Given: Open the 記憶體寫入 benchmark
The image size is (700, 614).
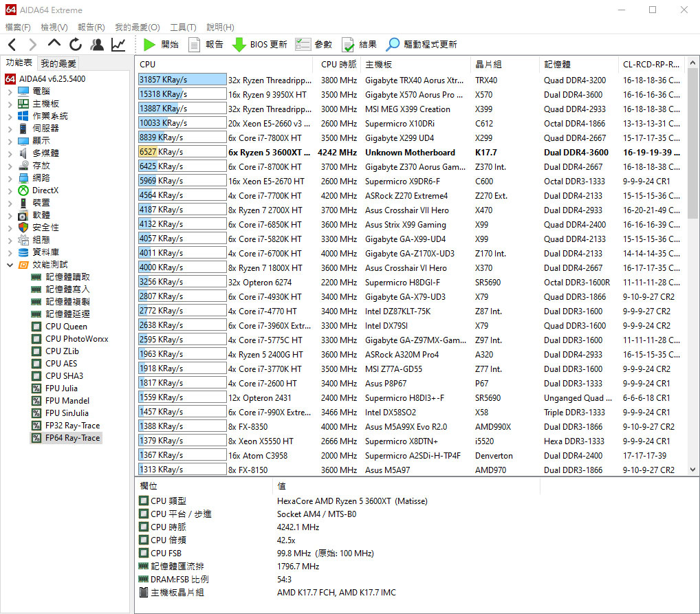Looking at the screenshot, I should click(61, 289).
